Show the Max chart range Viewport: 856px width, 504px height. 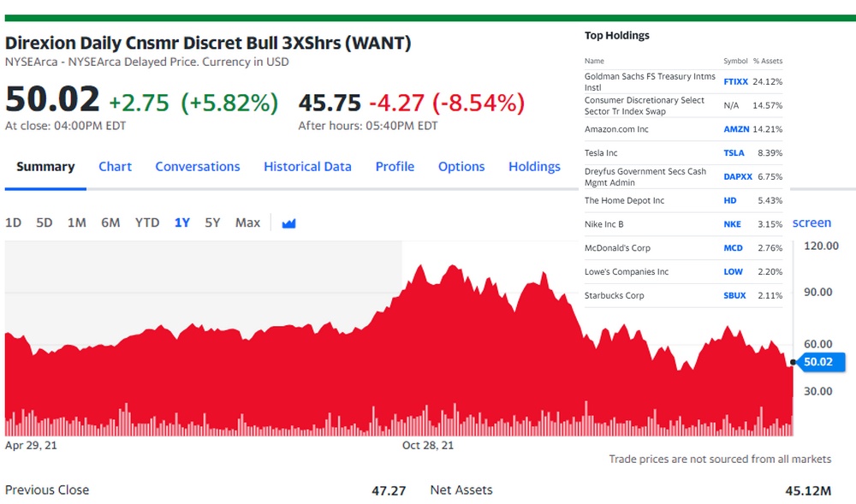247,223
